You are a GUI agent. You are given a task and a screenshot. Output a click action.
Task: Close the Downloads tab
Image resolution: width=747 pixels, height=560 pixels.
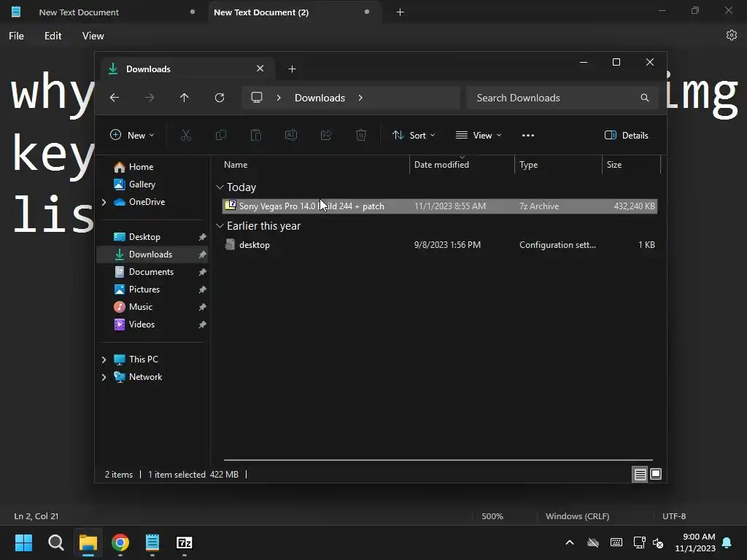(260, 69)
